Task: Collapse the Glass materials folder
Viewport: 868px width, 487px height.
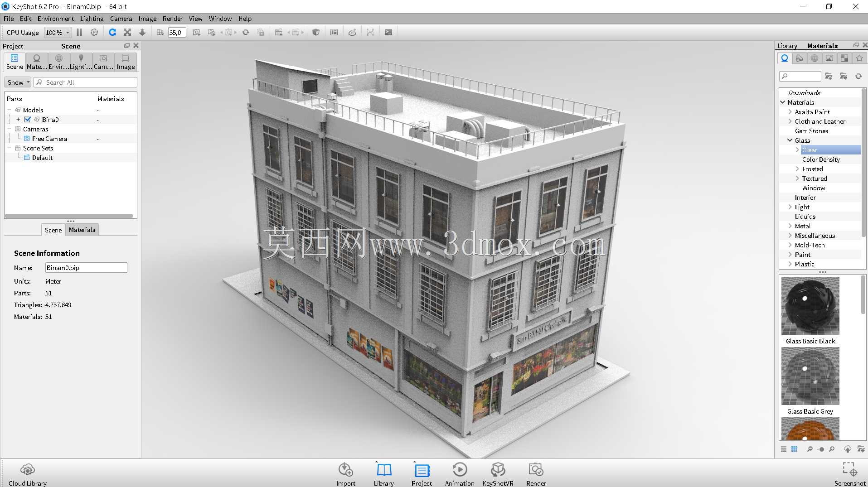Action: coord(790,140)
